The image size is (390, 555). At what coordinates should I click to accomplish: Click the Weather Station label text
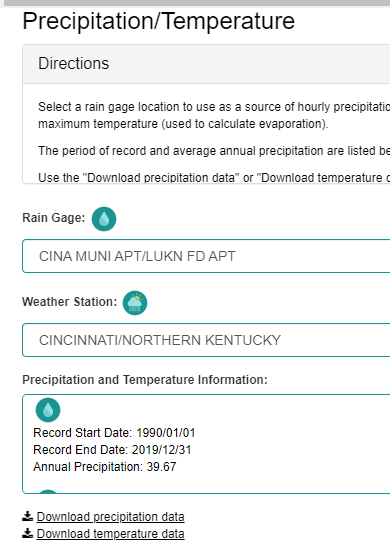click(x=69, y=302)
